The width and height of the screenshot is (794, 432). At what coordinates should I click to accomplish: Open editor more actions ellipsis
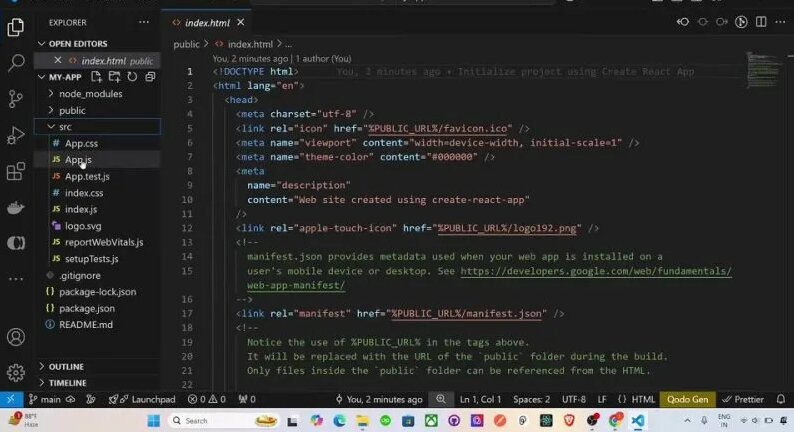(780, 22)
